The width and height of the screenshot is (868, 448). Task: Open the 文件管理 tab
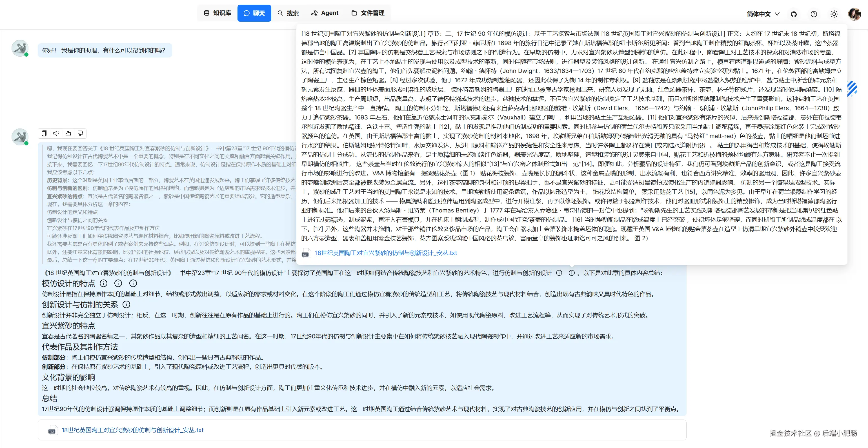(x=368, y=13)
